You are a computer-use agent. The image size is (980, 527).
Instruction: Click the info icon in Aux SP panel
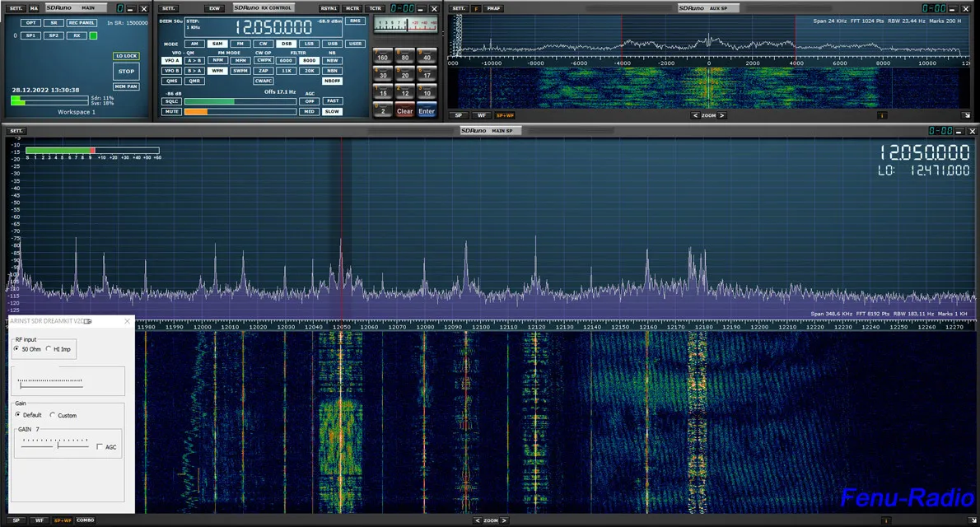[883, 116]
